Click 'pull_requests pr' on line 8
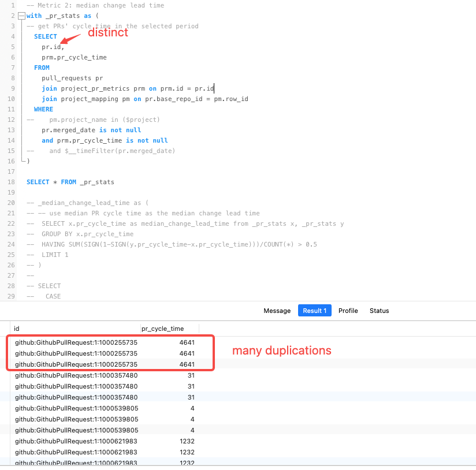Viewport: 476px width, 470px height. [72, 78]
